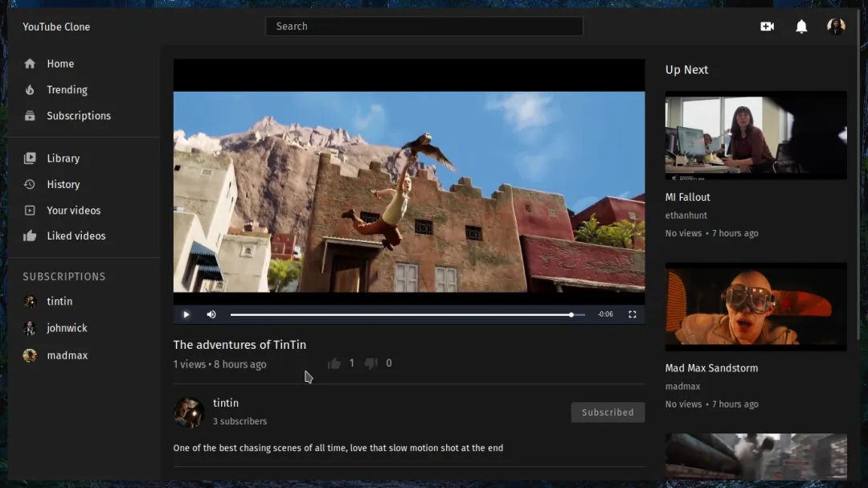Click johnwick's avatar in subscriptions list
868x488 pixels.
(30, 328)
